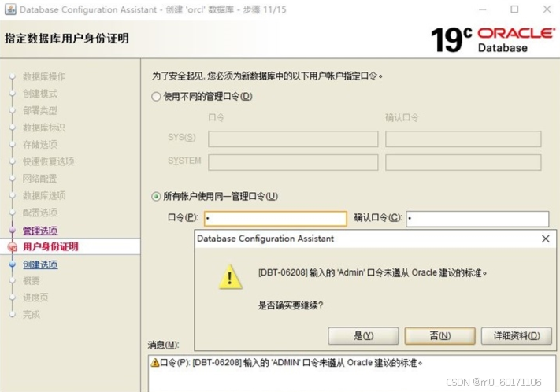
Task: Go to 创建选项 step link
Action: point(40,264)
